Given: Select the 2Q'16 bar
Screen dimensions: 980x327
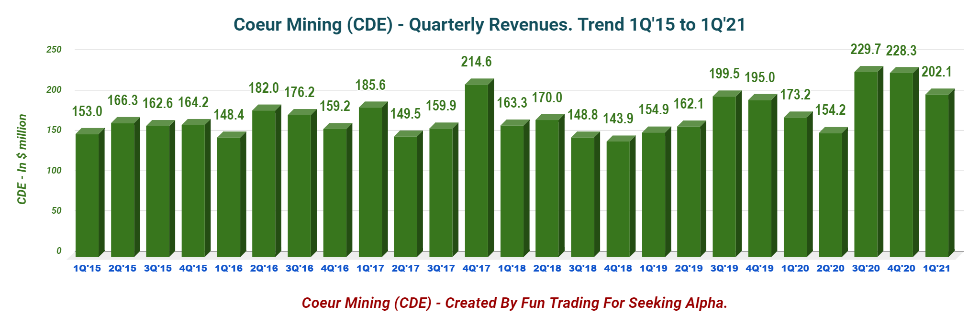Looking at the screenshot, I should click(x=267, y=181).
